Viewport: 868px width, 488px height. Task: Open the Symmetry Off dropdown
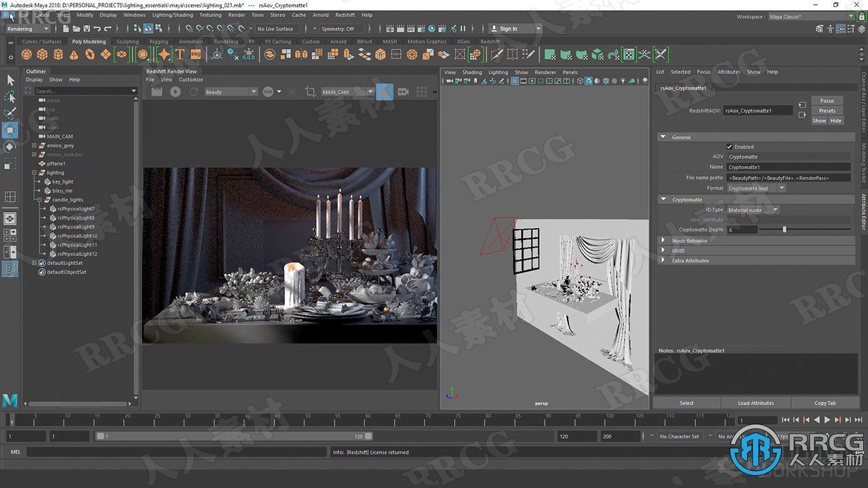(x=340, y=28)
